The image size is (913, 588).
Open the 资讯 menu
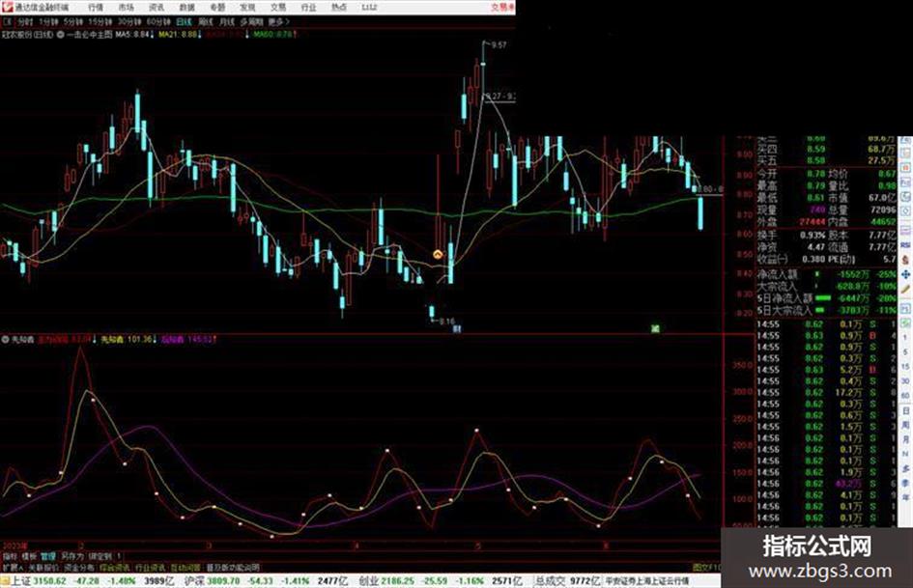pyautogui.click(x=157, y=7)
